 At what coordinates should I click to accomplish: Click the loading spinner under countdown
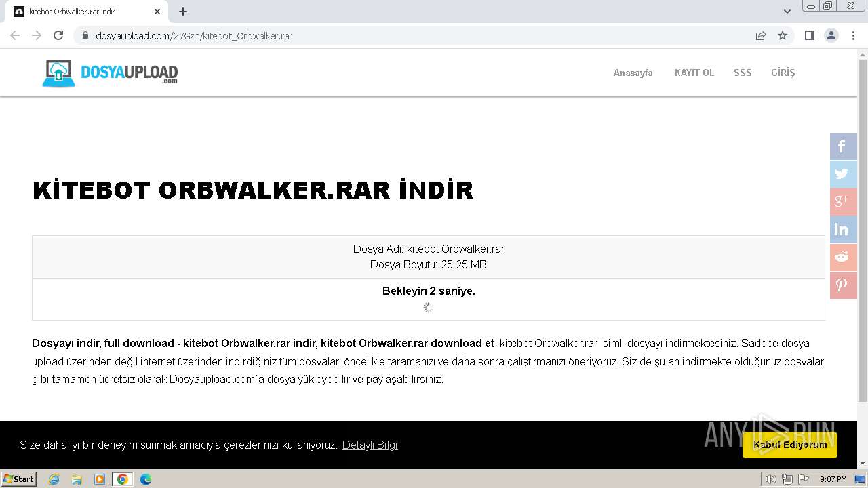click(x=428, y=307)
